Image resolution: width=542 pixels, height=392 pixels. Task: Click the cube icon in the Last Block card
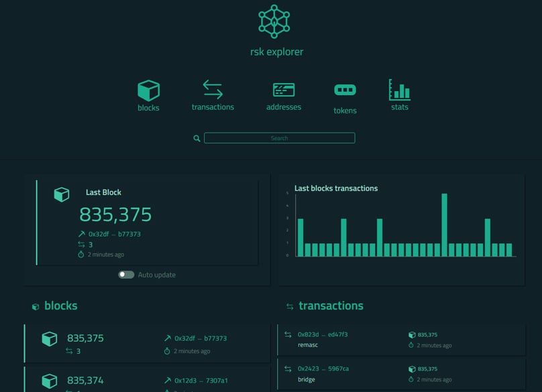[62, 194]
